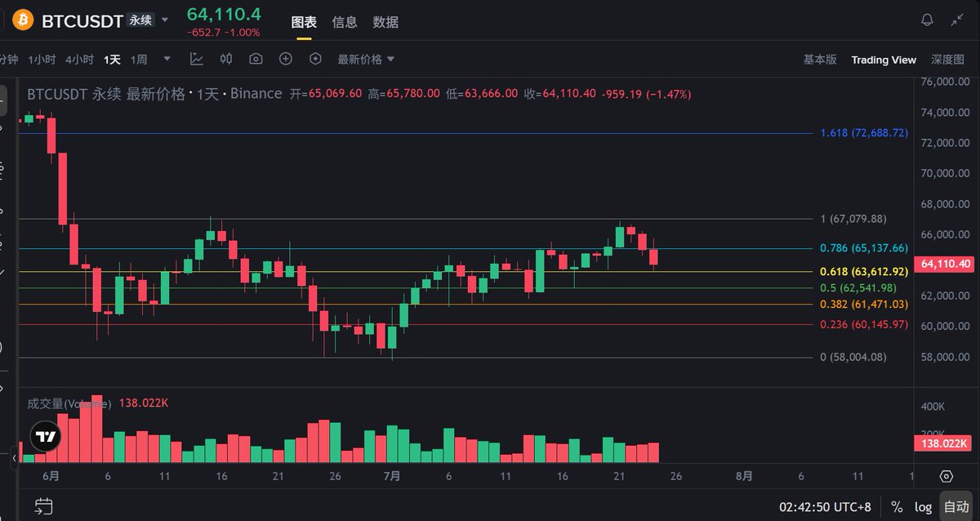Click the price change -652.7 -1.00%
Image resolution: width=980 pixels, height=521 pixels.
click(x=223, y=33)
